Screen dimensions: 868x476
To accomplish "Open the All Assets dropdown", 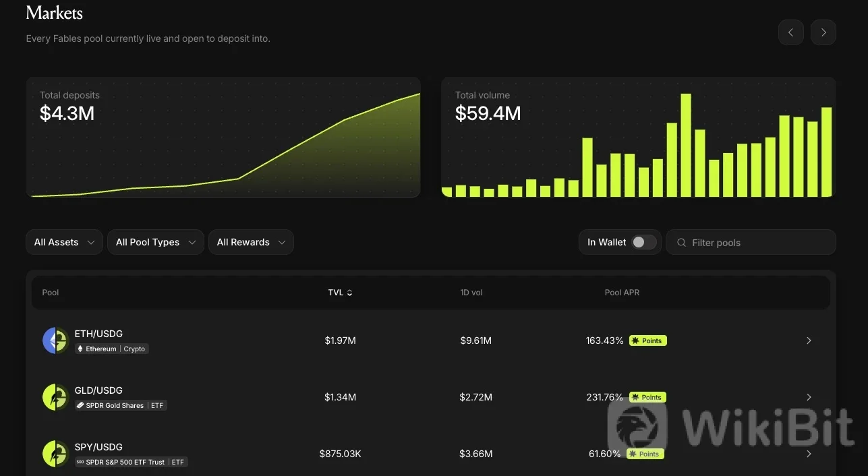I will 64,242.
